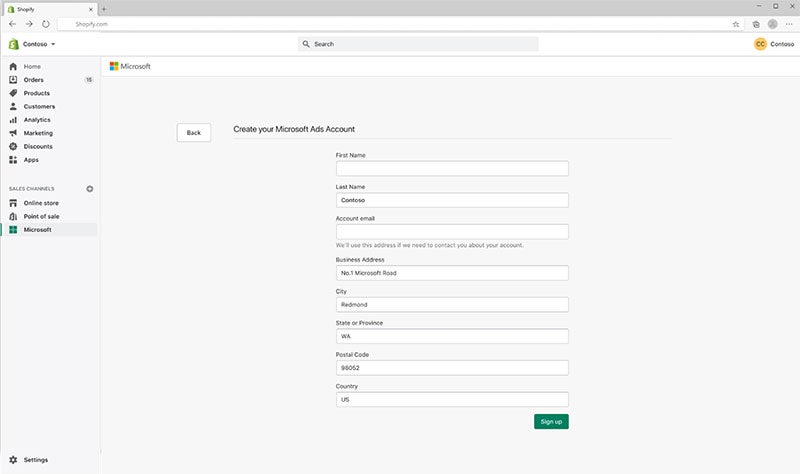Open browser more options menu
800x474 pixels.
789,24
